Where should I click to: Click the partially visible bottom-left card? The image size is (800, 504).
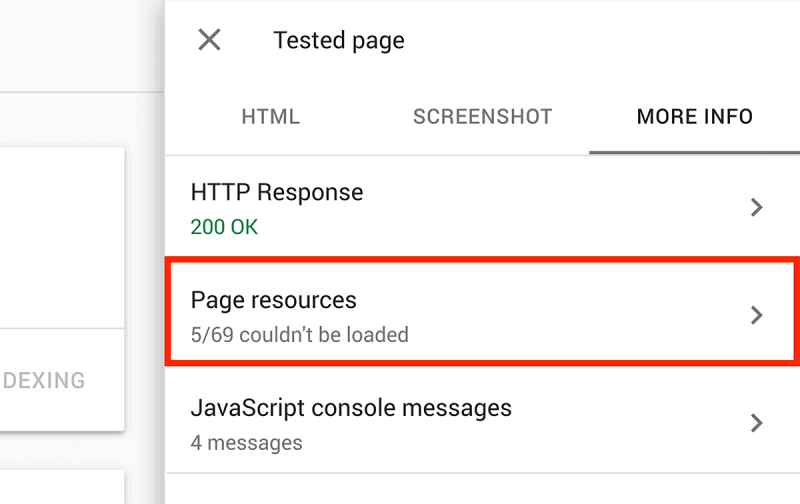pos(62,487)
